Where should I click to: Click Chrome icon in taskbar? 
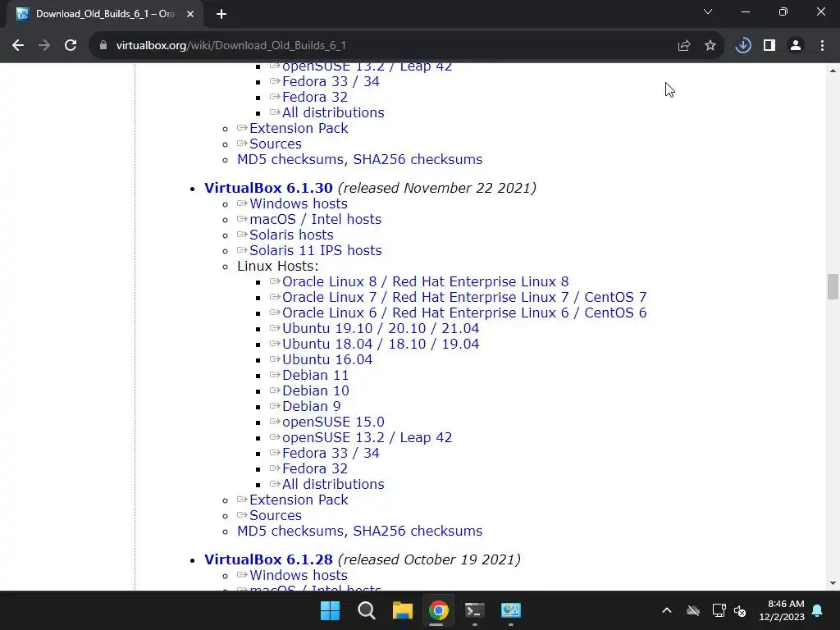click(x=438, y=610)
